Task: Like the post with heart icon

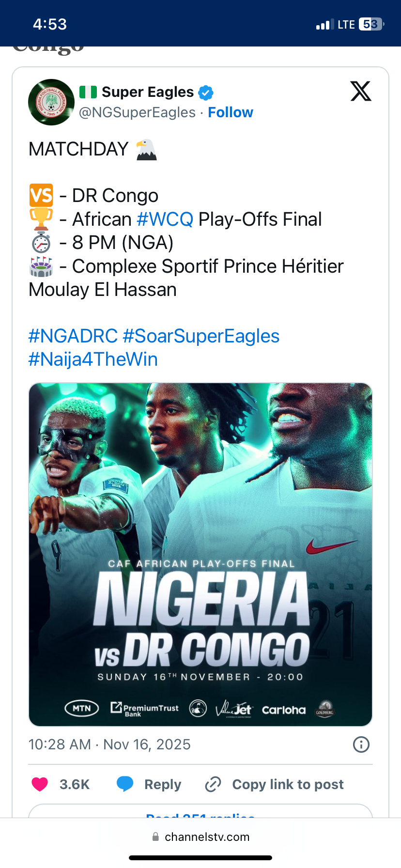Action: [x=40, y=784]
